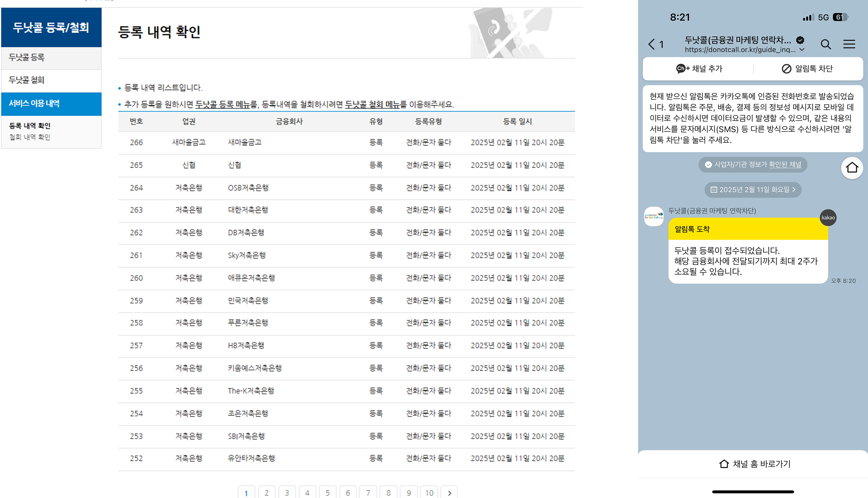Click the 등록 일시 column header

[517, 121]
